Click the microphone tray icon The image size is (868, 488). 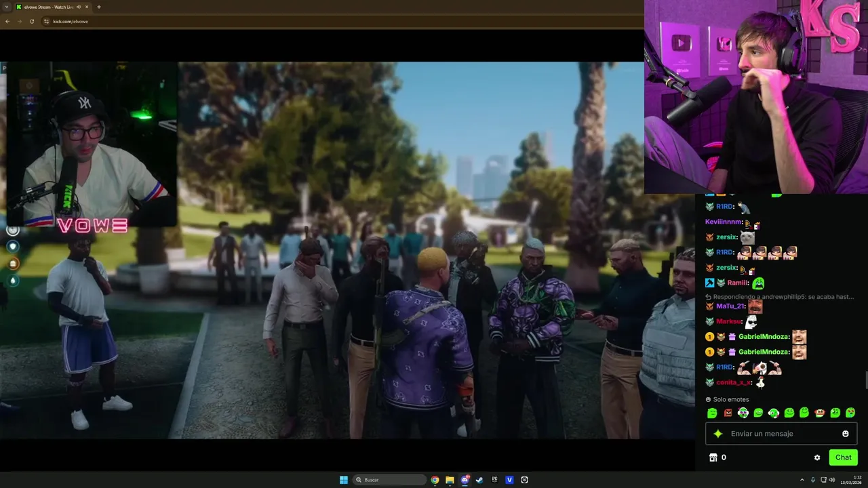click(x=812, y=480)
